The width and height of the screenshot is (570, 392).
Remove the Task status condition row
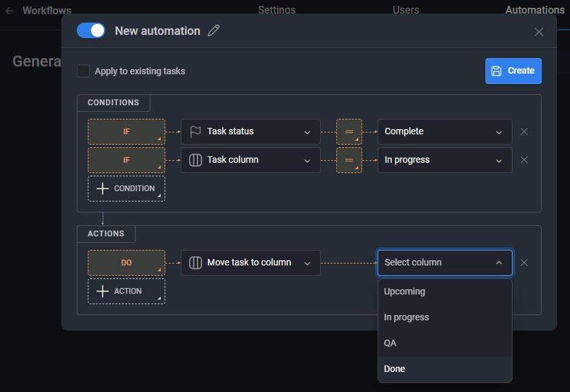pos(524,131)
